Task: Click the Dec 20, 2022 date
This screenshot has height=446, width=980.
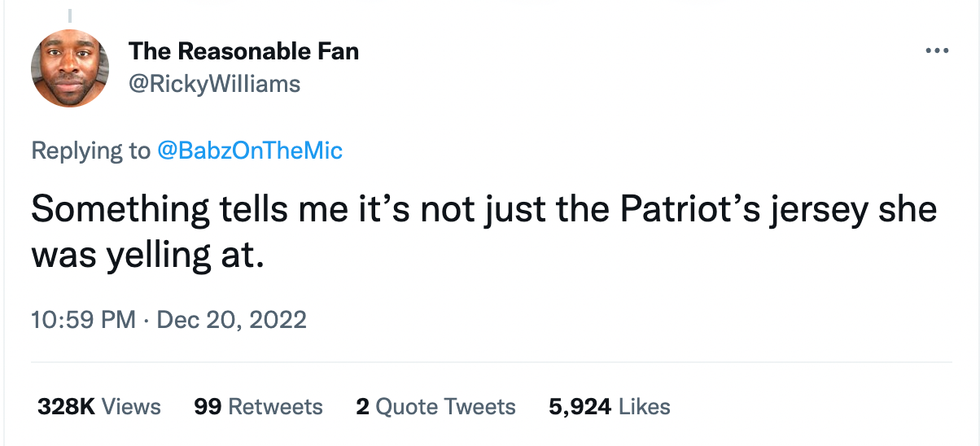Action: [x=232, y=320]
